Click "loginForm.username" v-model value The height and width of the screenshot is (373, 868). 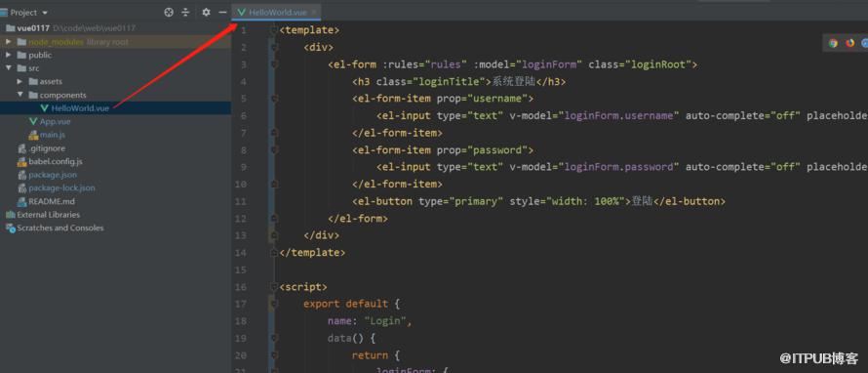[619, 116]
